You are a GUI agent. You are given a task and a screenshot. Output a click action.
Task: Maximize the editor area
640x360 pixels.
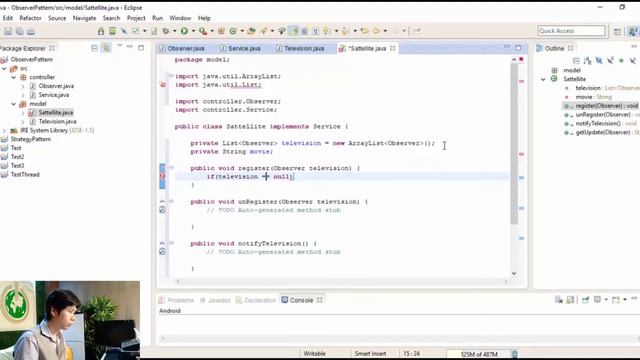[x=518, y=48]
